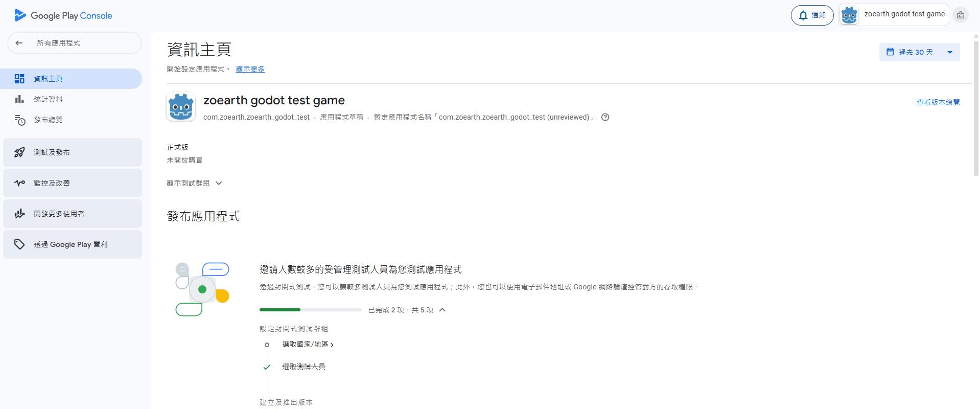The width and height of the screenshot is (980, 409).
Task: Click the 資訊主頁 dashboard grid icon
Action: click(19, 79)
